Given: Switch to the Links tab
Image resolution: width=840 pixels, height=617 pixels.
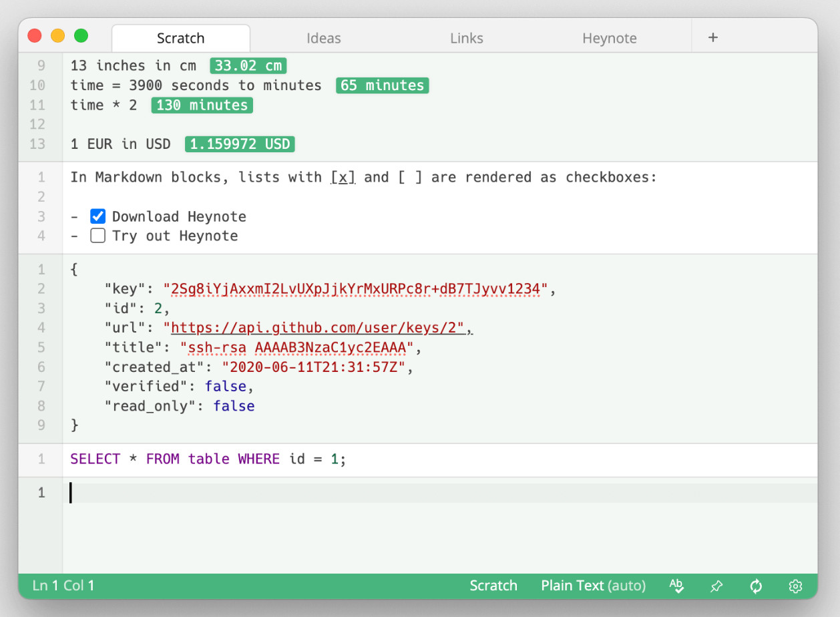Looking at the screenshot, I should coord(466,38).
